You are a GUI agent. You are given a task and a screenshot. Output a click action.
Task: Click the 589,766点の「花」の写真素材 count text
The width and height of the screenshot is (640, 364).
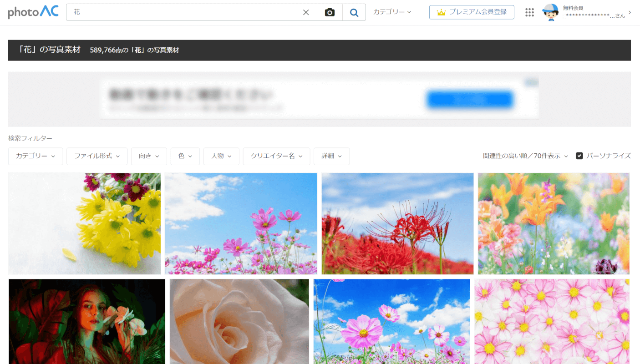coord(134,50)
